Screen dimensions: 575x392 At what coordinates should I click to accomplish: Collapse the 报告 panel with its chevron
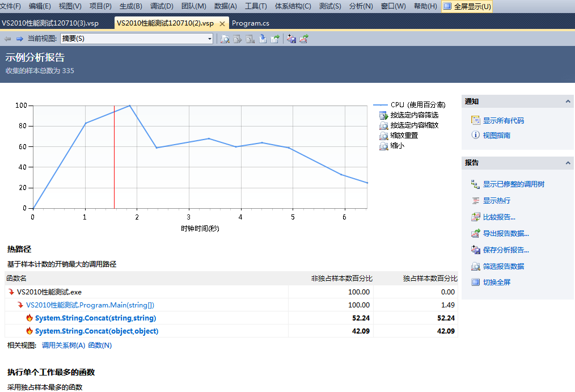coord(568,163)
